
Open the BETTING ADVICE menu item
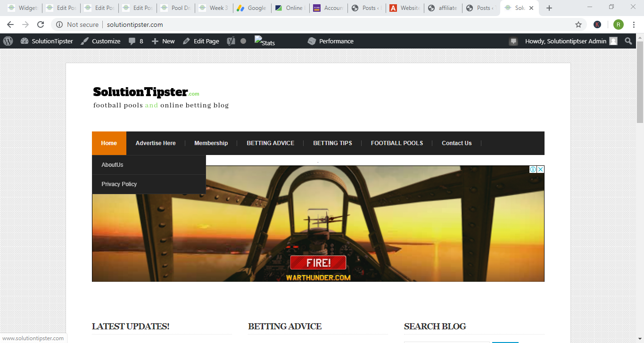271,143
